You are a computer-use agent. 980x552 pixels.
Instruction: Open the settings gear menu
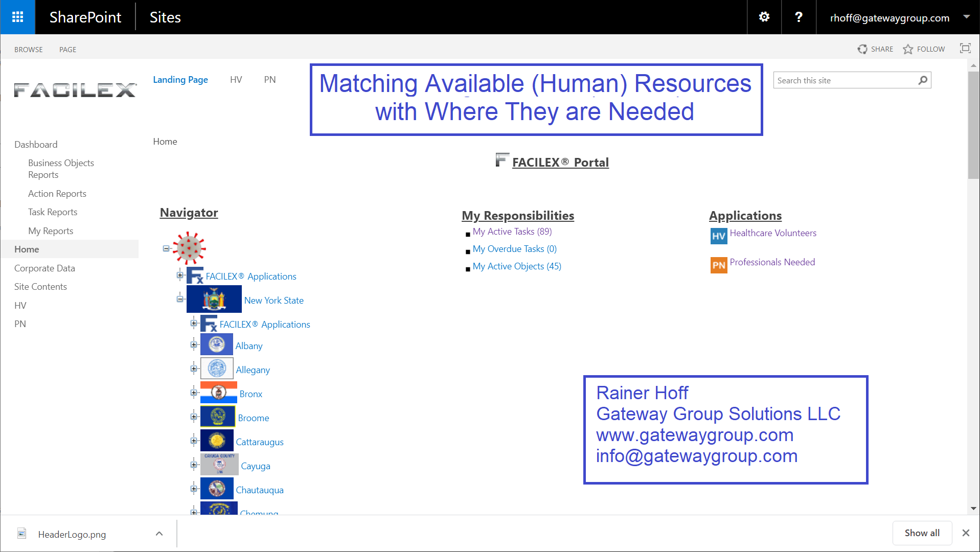tap(764, 17)
